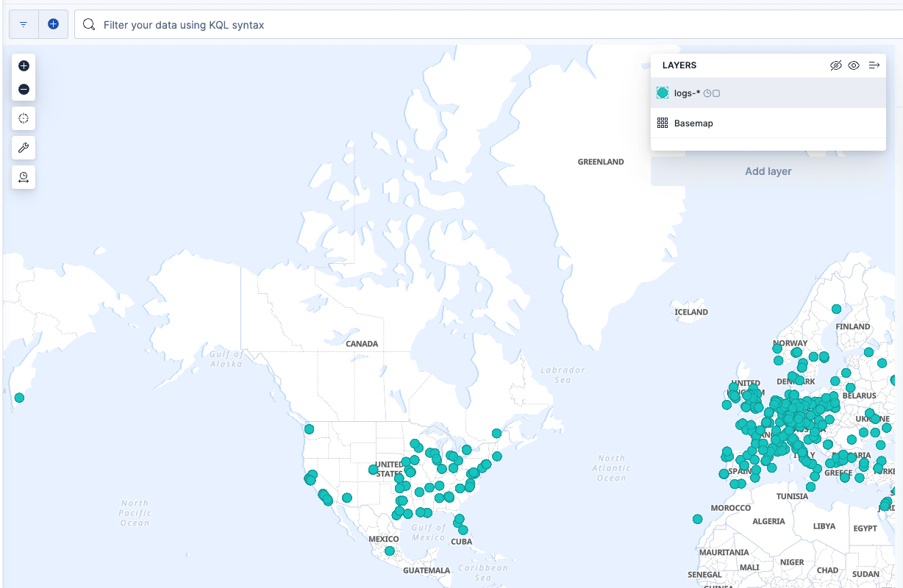The height and width of the screenshot is (588, 903).
Task: Click the Basemap grid icon
Action: [663, 123]
